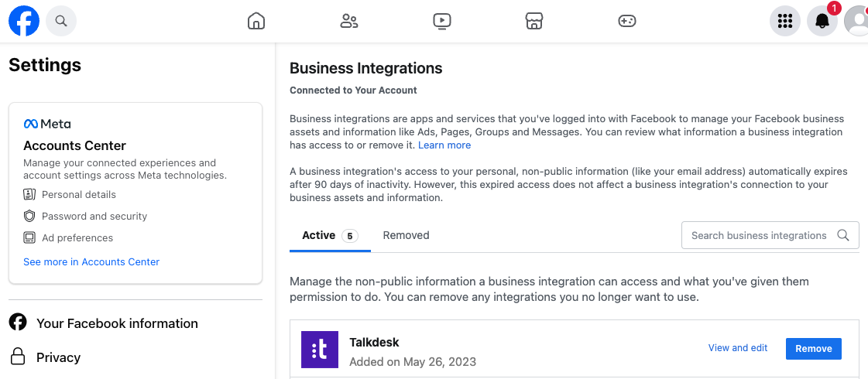Open Privacy settings in the sidebar
This screenshot has height=379, width=868.
(x=45, y=357)
